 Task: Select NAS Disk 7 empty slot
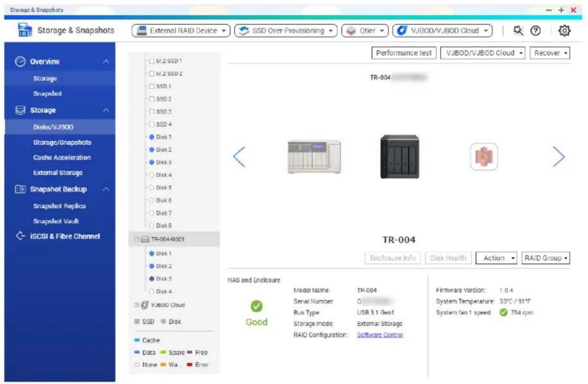point(160,213)
